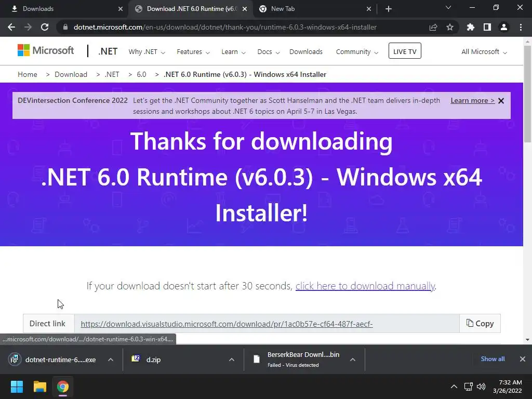Toggle the side panel icon

coord(487,27)
